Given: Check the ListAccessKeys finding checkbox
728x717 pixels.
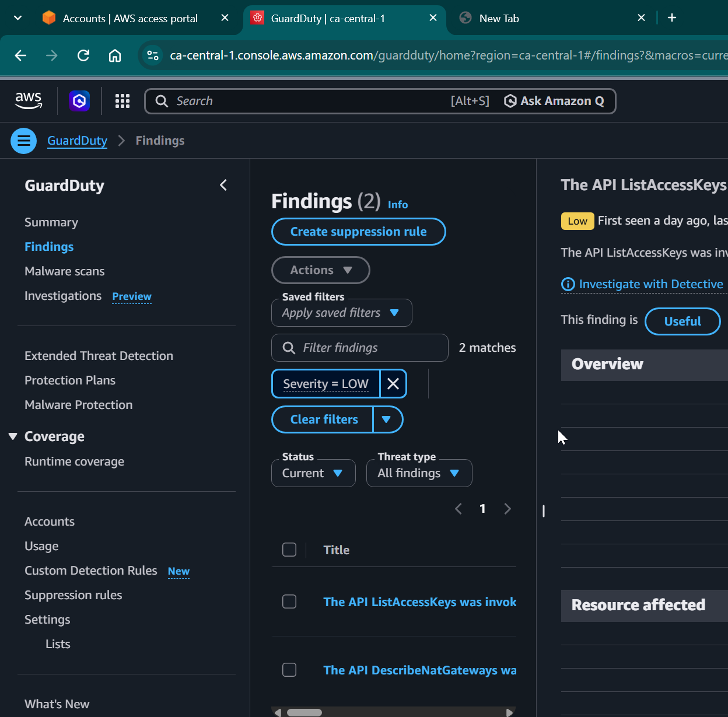Looking at the screenshot, I should [289, 601].
